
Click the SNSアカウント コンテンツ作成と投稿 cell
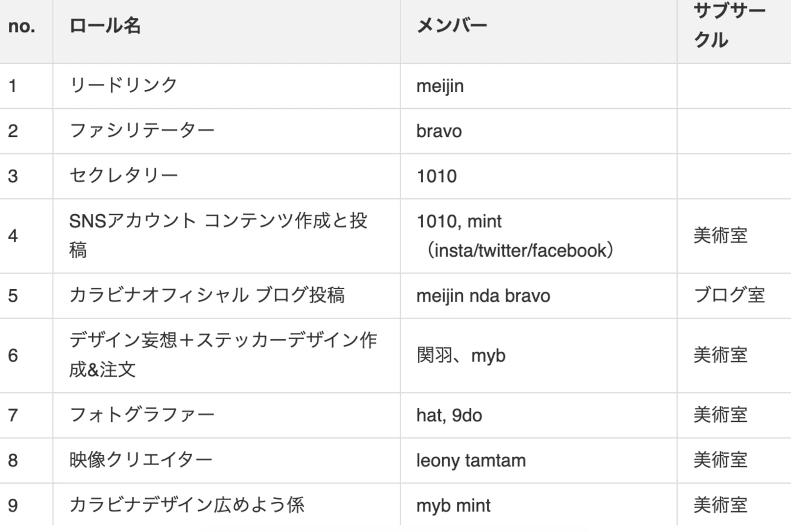[x=218, y=236]
